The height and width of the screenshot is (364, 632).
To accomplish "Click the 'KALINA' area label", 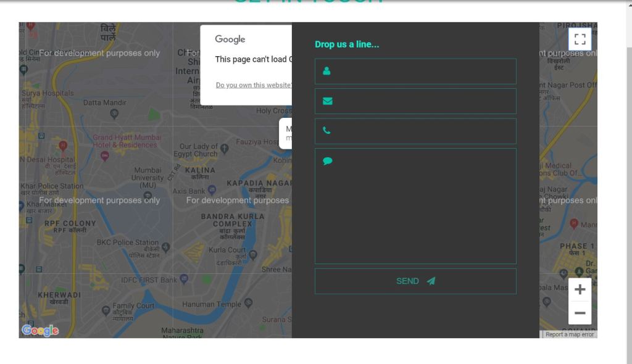I will [x=201, y=170].
